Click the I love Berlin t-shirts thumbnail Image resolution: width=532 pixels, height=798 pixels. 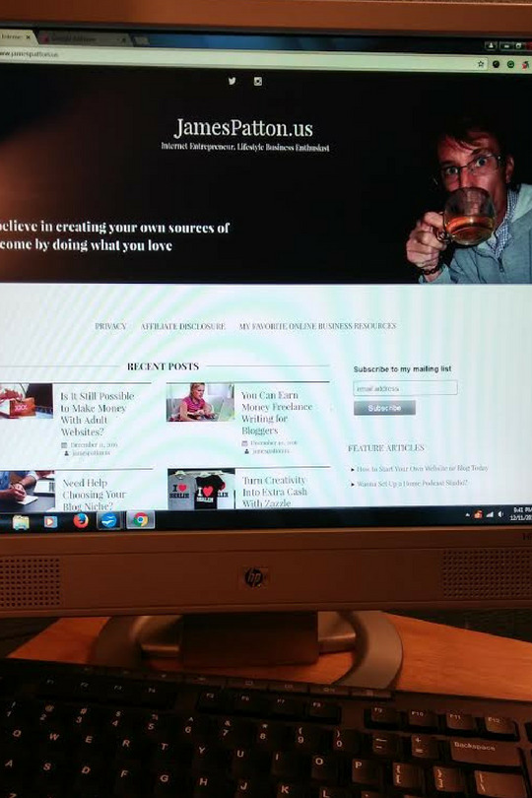pos(202,489)
